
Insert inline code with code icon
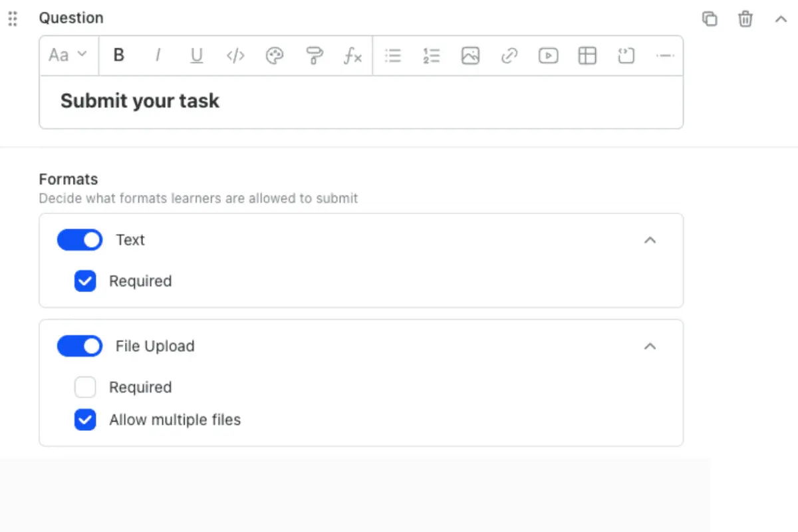pos(235,55)
